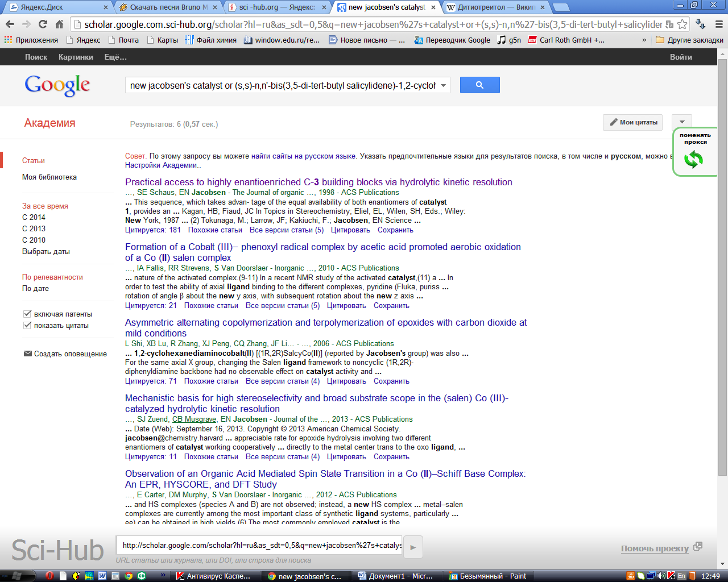Expand the bookmarks overflow chevron
This screenshot has width=728, height=582.
pyautogui.click(x=644, y=40)
